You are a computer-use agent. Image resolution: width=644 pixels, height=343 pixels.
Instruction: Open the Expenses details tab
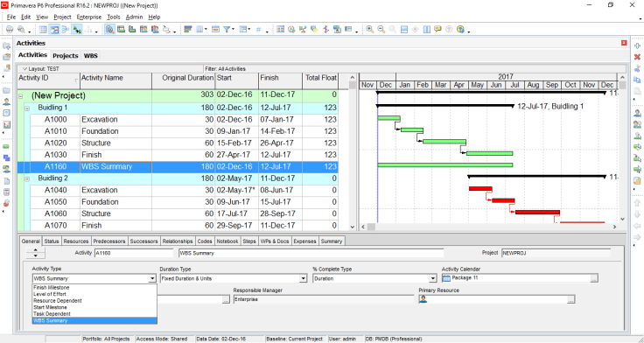305,241
